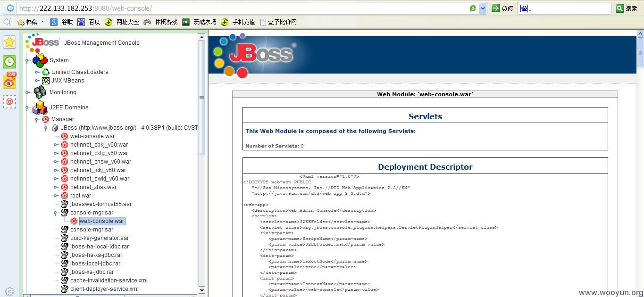The image size is (644, 297).
Task: Click the JBoss logo in tree header
Action: [x=43, y=42]
